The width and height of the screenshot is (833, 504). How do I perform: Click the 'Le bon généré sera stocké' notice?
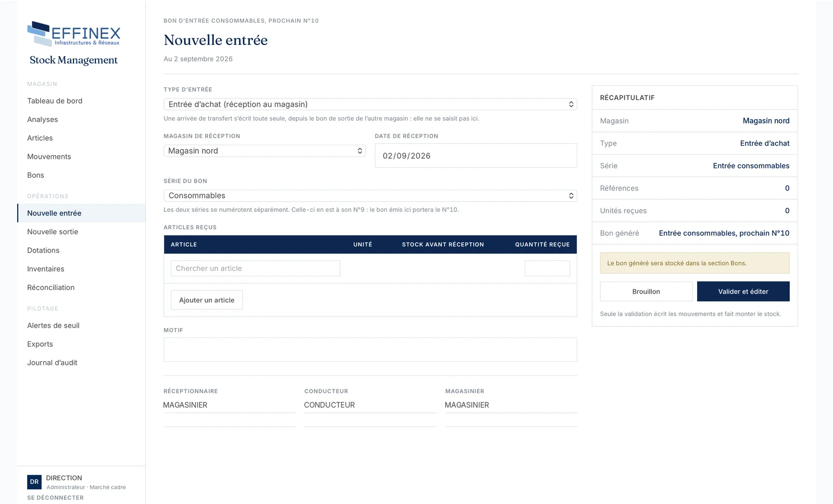[695, 263]
